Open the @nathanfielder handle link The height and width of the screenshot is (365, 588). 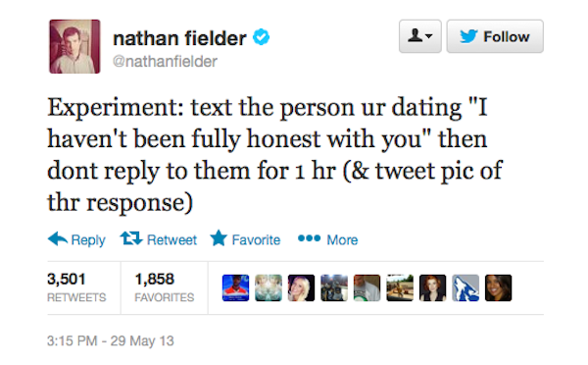pos(165,61)
